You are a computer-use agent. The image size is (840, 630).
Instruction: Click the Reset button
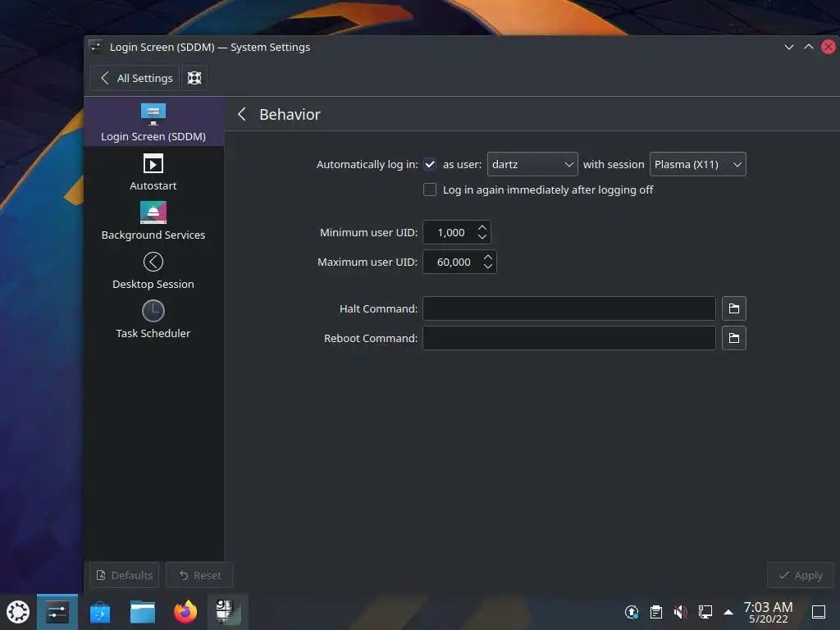[x=199, y=575]
